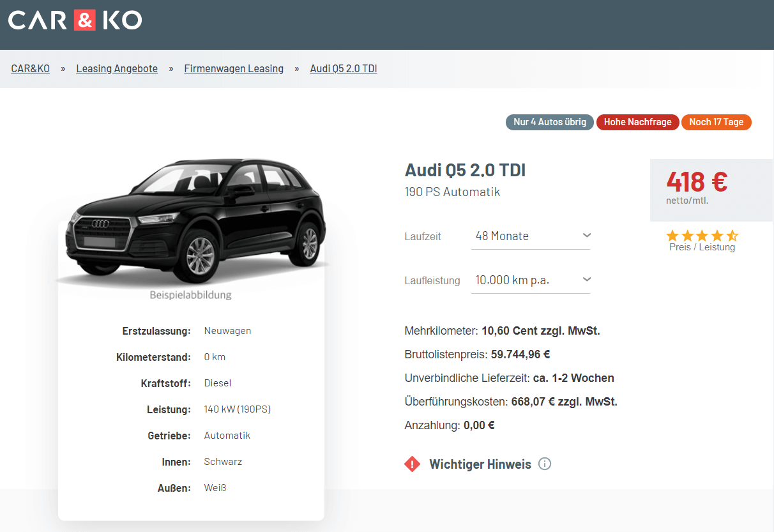Image resolution: width=774 pixels, height=532 pixels.
Task: Click the Mehrkilometer 10,60 Cent line
Action: (x=503, y=331)
